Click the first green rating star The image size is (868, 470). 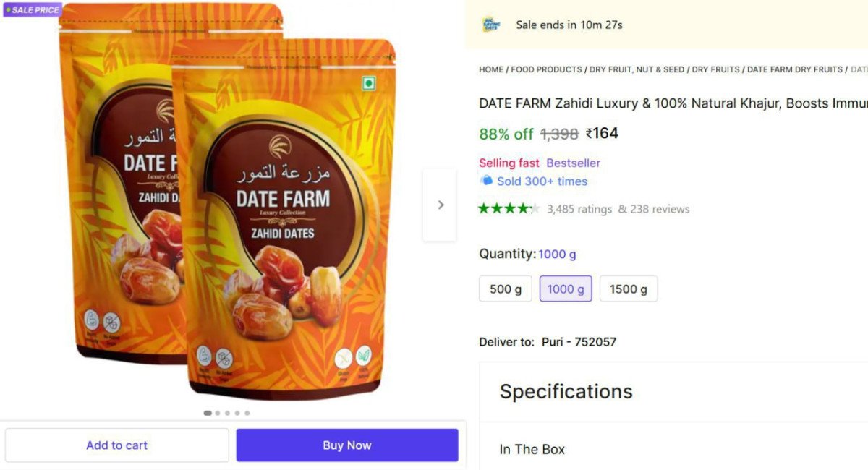coord(484,208)
